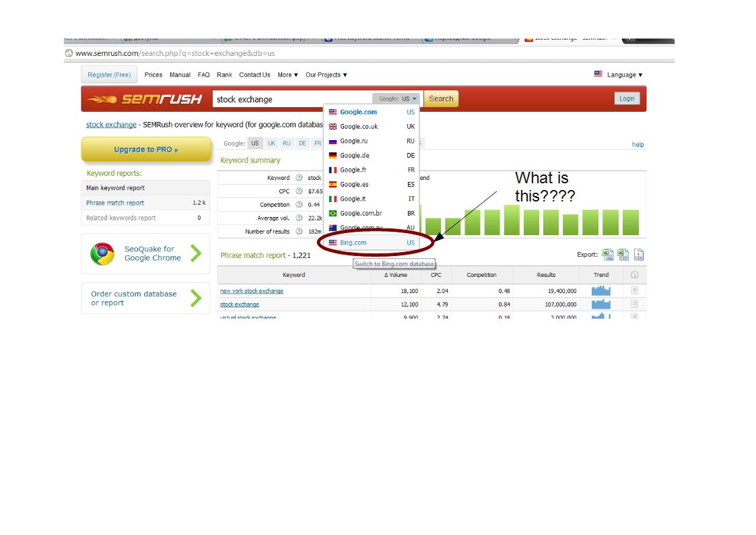Select Google.co.uk UK database

pyautogui.click(x=371, y=127)
